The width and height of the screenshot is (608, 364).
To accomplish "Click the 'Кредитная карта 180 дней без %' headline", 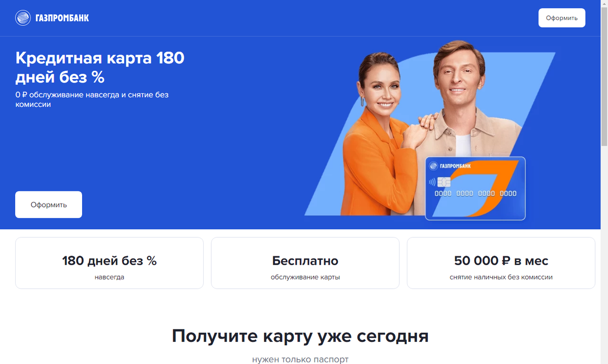I will point(100,67).
